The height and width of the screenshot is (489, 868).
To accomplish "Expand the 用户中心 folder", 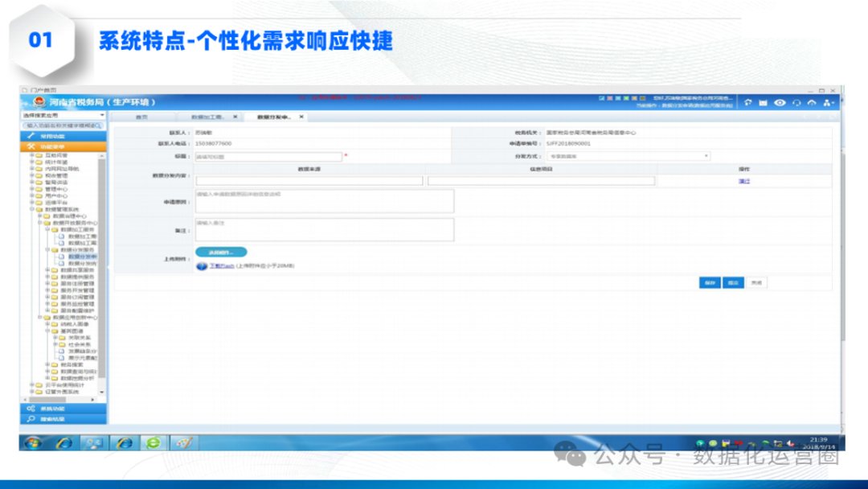I will coord(32,195).
